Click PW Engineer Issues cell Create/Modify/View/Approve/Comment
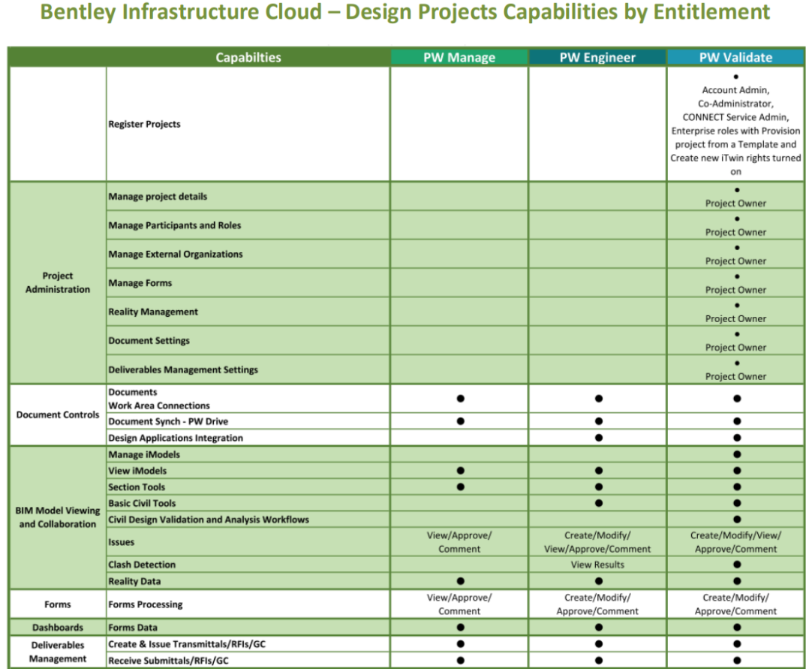Viewport: 812px width, 669px height. click(597, 542)
